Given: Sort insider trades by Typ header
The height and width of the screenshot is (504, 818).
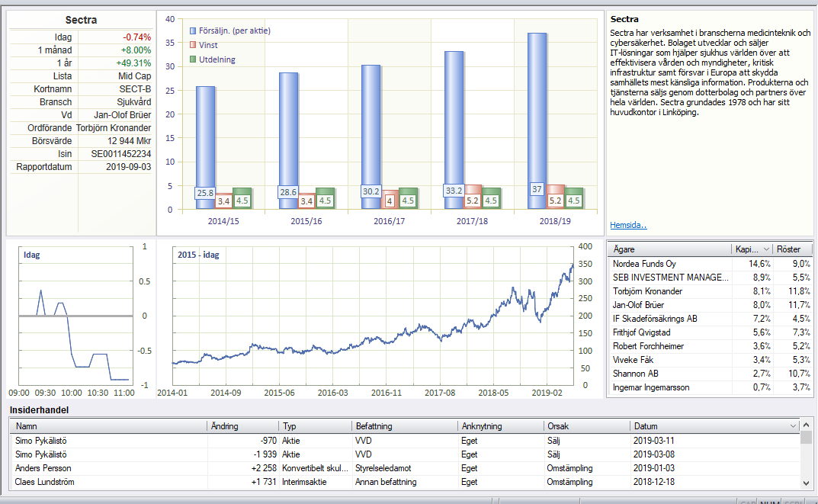Looking at the screenshot, I should (x=315, y=426).
